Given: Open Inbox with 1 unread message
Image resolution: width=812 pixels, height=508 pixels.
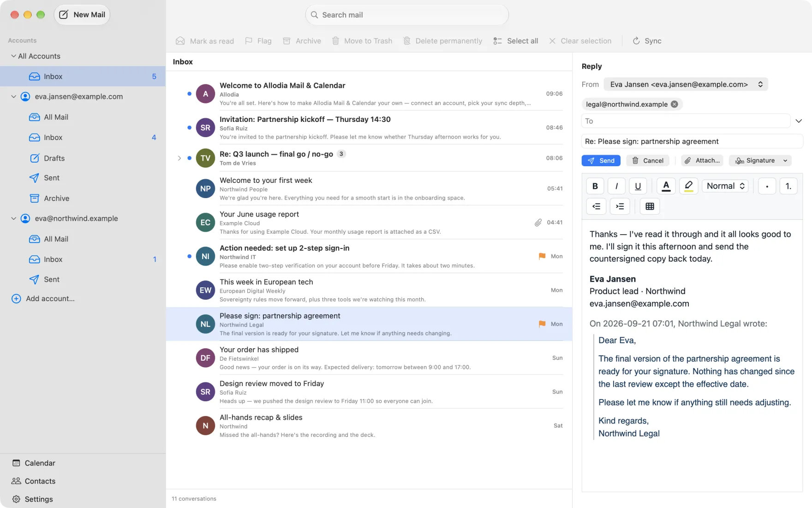Looking at the screenshot, I should click(83, 259).
